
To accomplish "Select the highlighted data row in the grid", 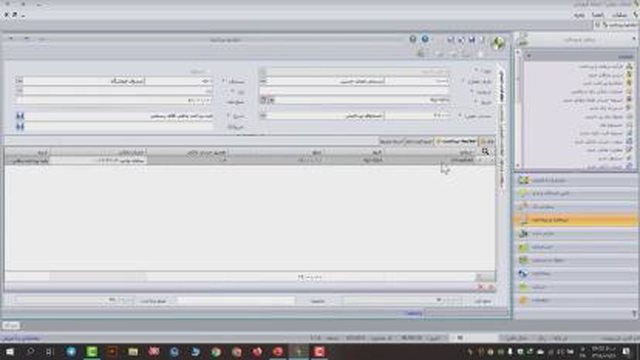I will click(x=250, y=160).
